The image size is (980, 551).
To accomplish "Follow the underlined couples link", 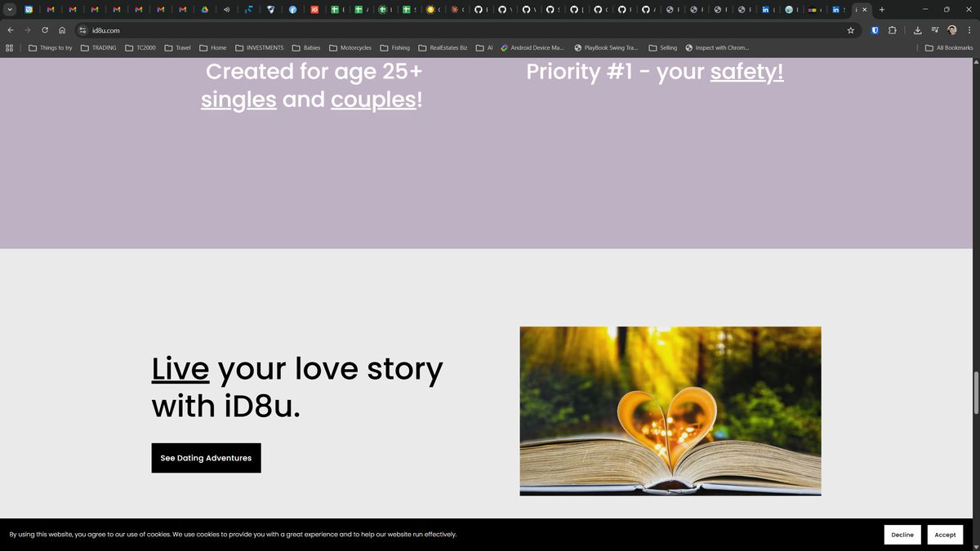I will coord(373,100).
